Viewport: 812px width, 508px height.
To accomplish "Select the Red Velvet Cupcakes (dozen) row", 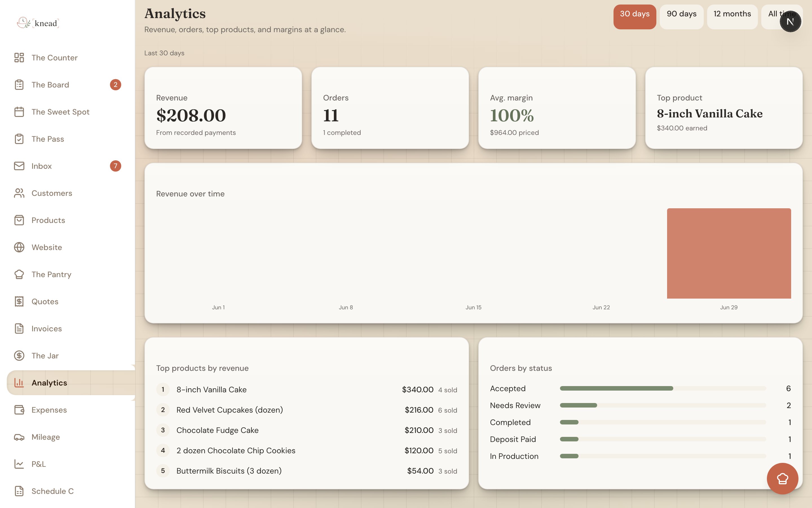I will [x=307, y=410].
